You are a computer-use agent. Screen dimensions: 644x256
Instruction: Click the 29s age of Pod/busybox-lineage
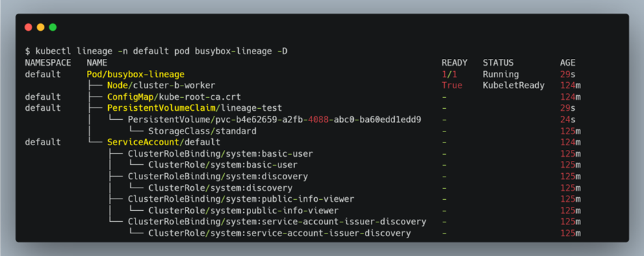567,75
